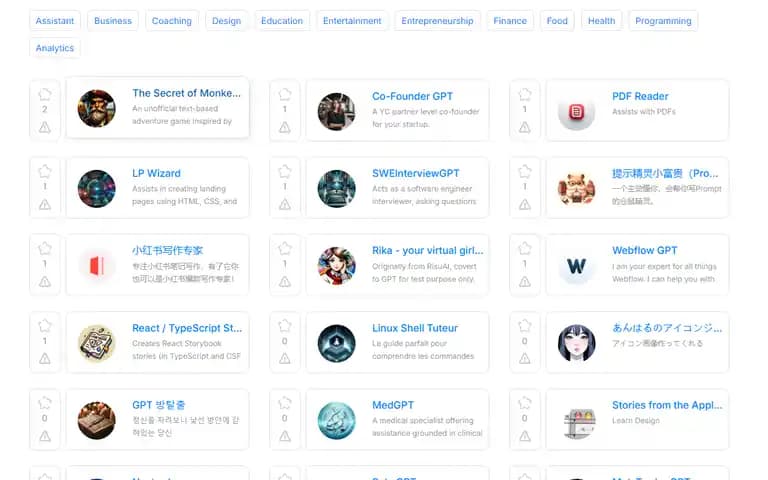This screenshot has width=768, height=480.
Task: Show Education GPTs
Action: point(282,21)
